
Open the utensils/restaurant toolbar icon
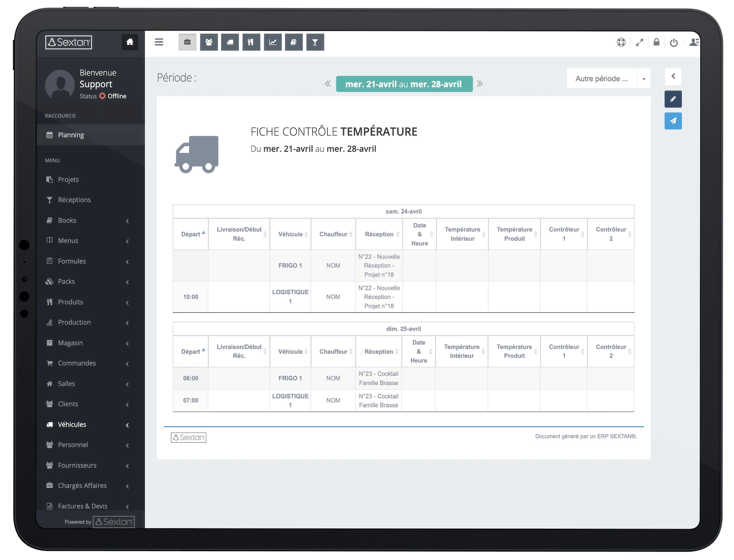251,42
